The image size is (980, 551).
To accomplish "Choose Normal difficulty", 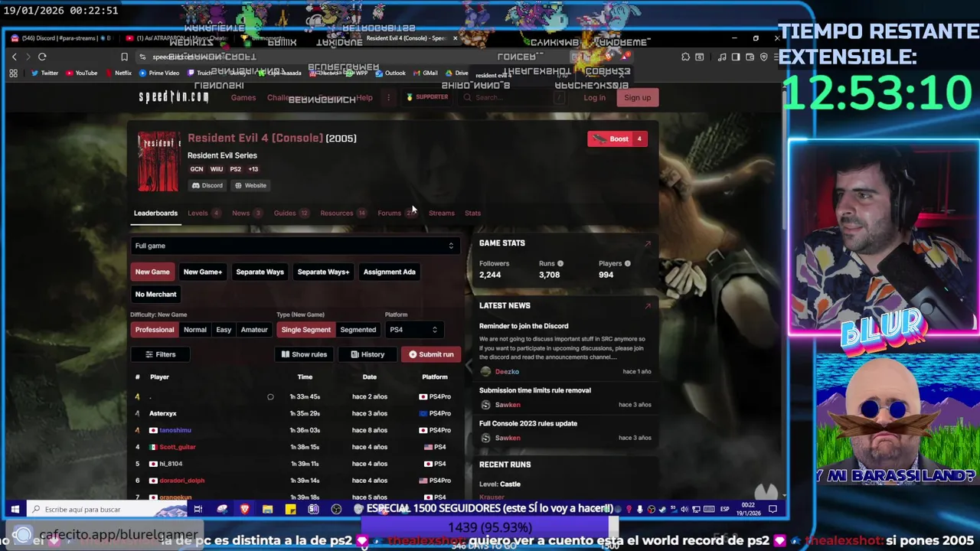I will (x=194, y=330).
